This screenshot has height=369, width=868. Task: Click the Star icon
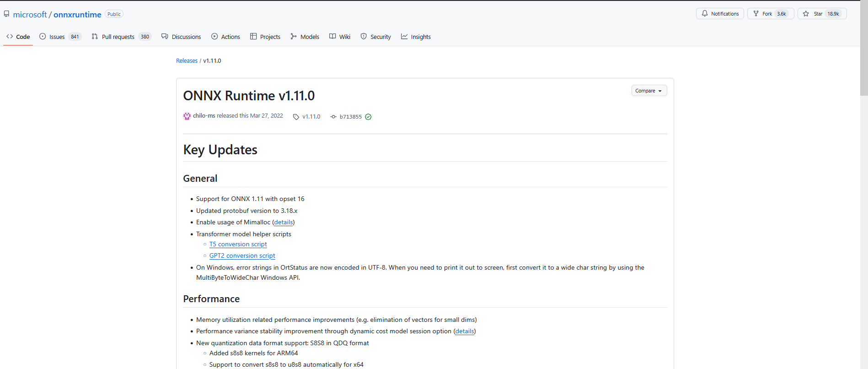tap(806, 14)
